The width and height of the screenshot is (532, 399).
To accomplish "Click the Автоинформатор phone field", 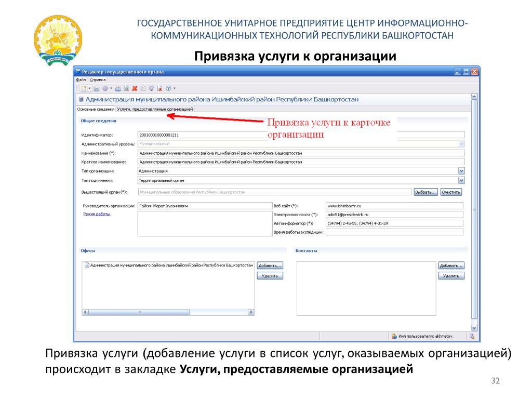I will click(394, 223).
